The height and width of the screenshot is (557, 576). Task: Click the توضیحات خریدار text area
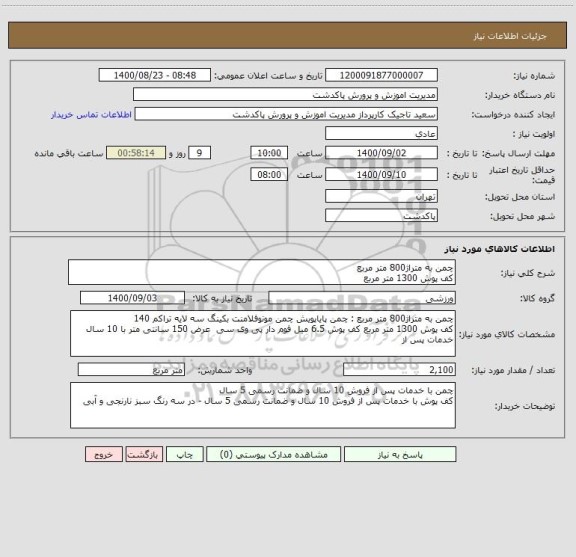(263, 406)
